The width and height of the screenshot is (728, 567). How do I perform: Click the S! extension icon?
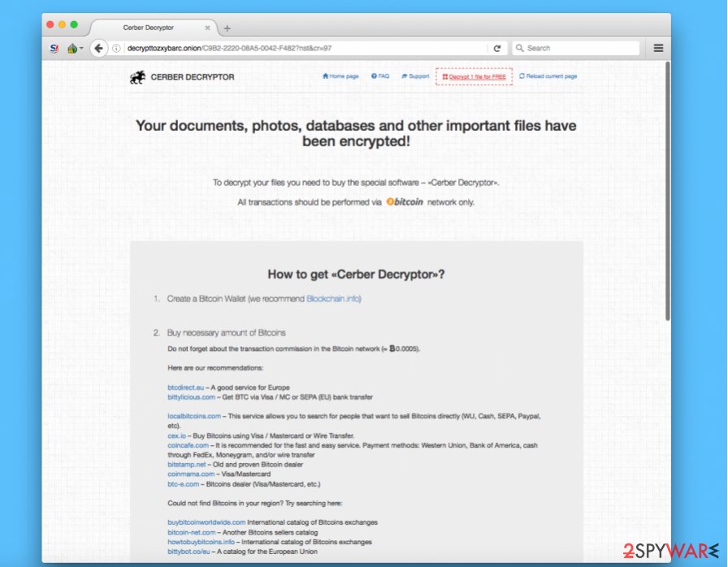pos(54,48)
